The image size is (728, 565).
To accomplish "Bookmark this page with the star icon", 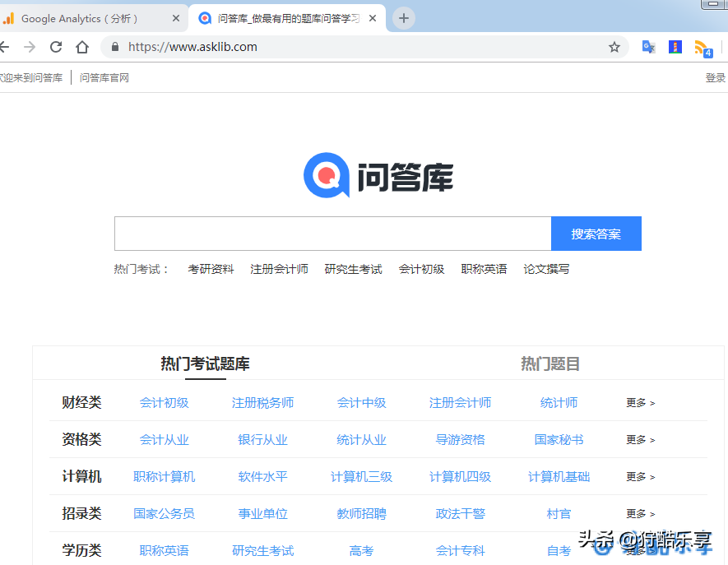I will coord(614,47).
